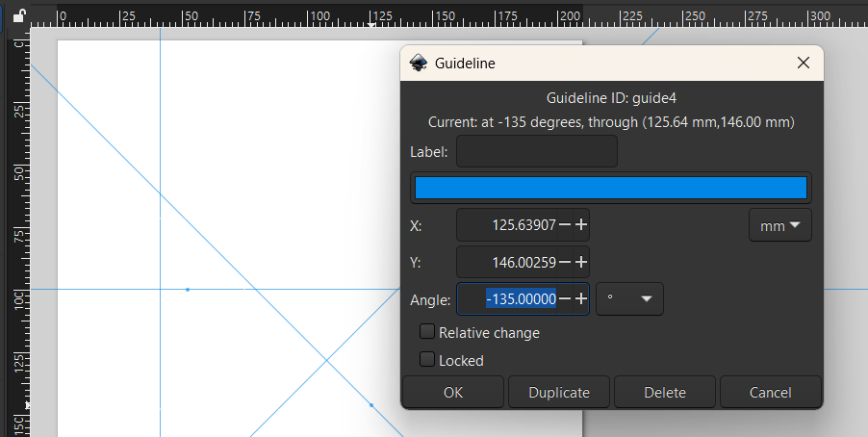Viewport: 868px width, 437px height.
Task: Click the Inkscape logo in Guideline dialog
Action: coord(418,64)
